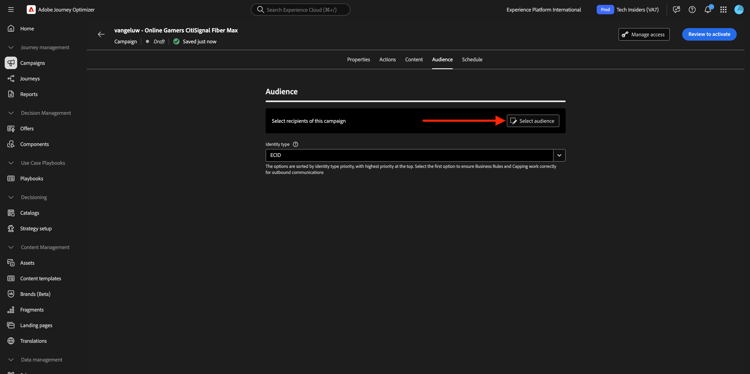Click the Select audience button
This screenshot has width=750, height=374.
(533, 121)
